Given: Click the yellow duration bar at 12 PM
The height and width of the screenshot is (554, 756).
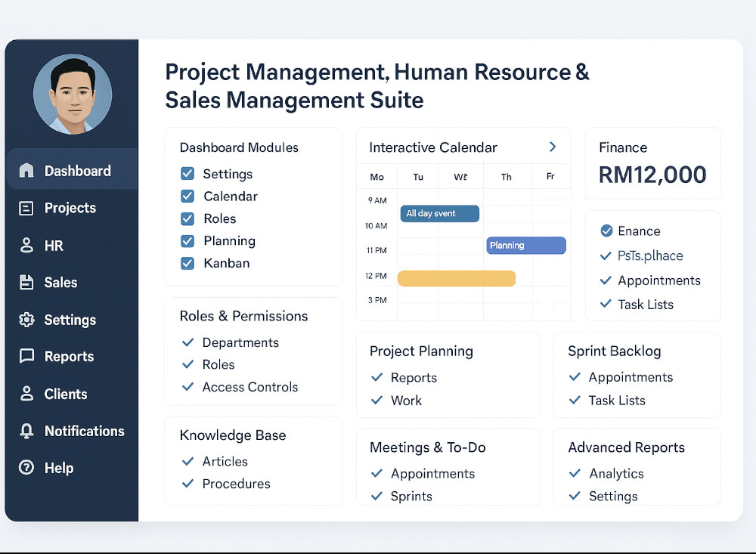Looking at the screenshot, I should (456, 278).
